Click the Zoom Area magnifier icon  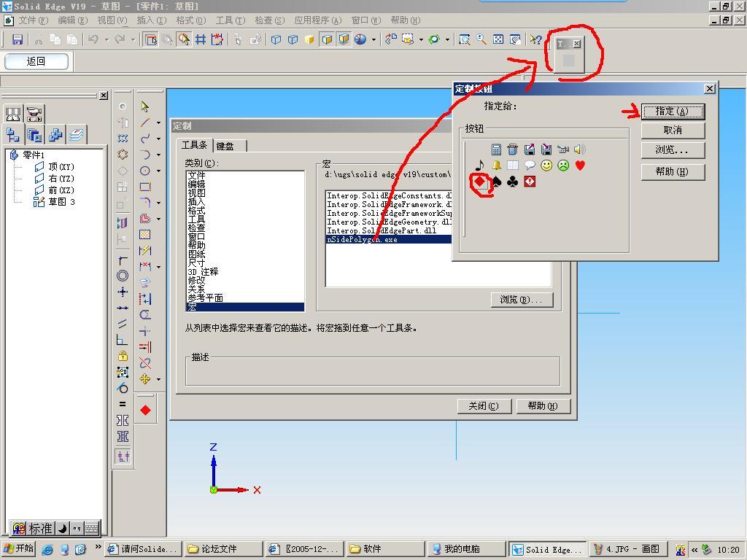pos(465,39)
